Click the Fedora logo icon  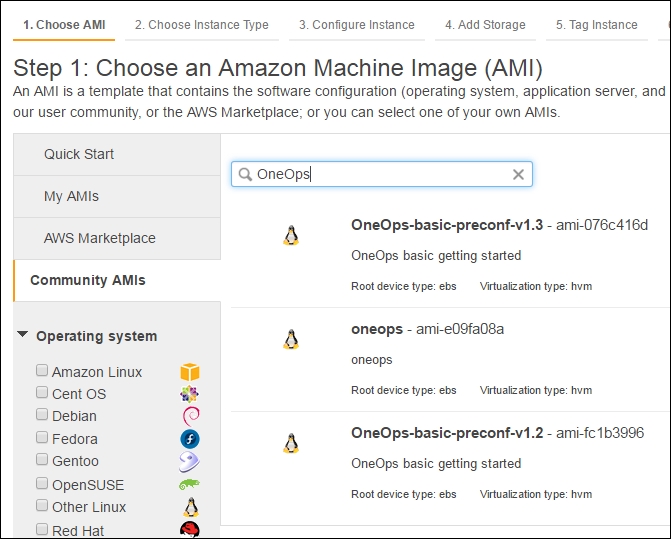pos(190,439)
